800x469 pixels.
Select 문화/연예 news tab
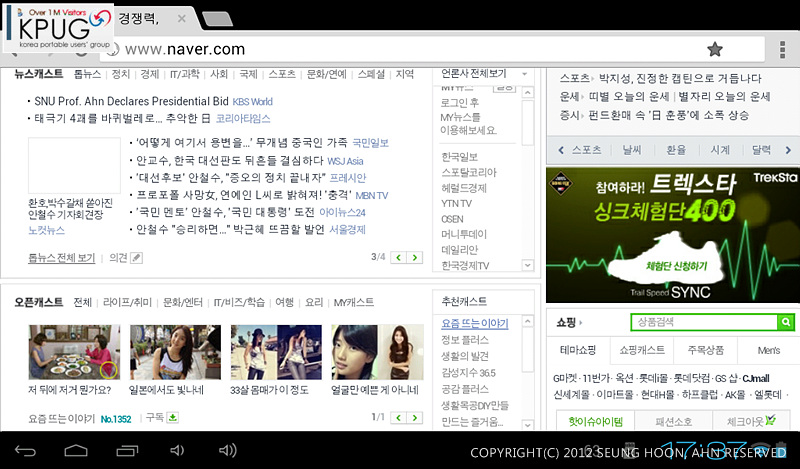point(326,74)
